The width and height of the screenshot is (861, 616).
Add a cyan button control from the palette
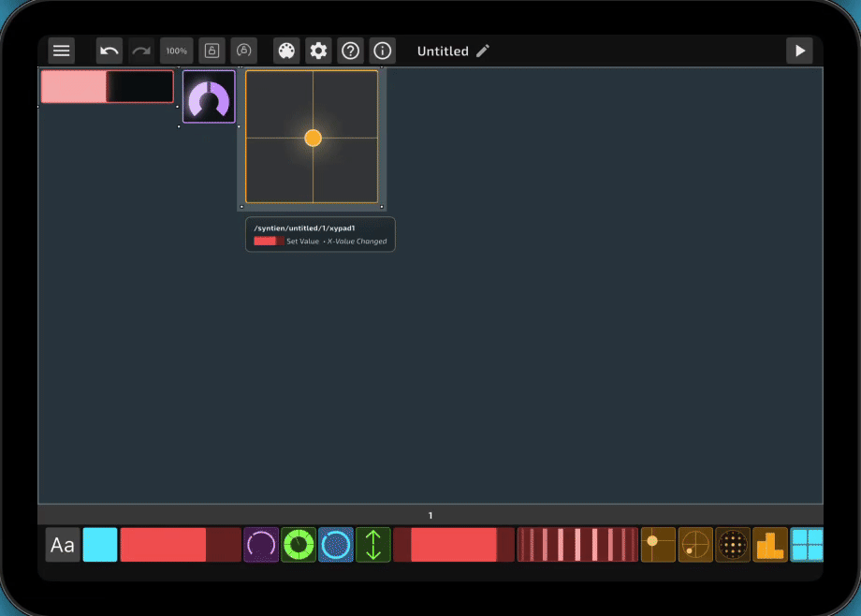100,545
